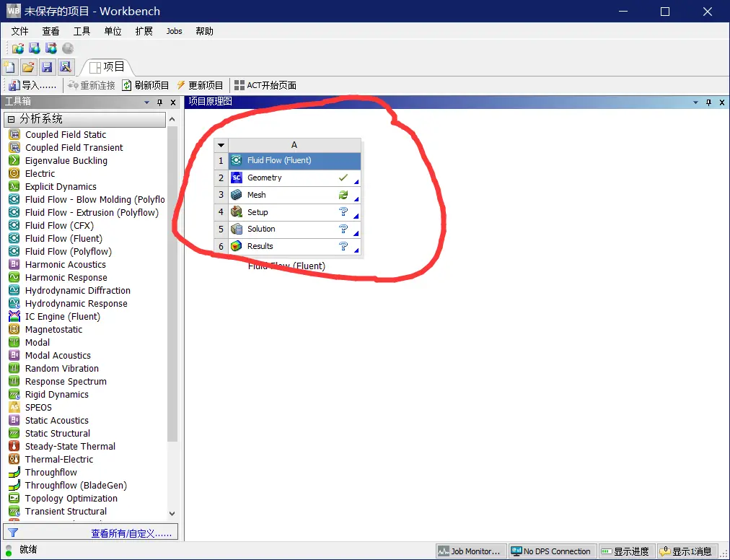Click the 显示进度 status bar button
Image resolution: width=730 pixels, height=560 pixels.
click(625, 551)
